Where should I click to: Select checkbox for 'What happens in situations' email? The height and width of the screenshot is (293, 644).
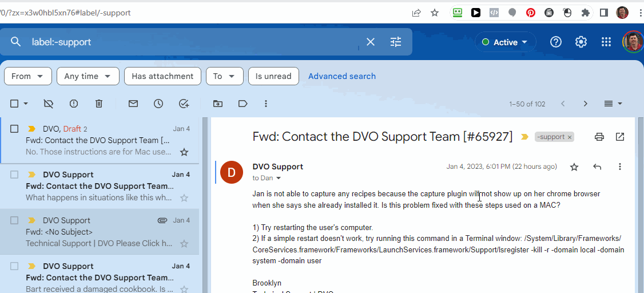click(14, 175)
